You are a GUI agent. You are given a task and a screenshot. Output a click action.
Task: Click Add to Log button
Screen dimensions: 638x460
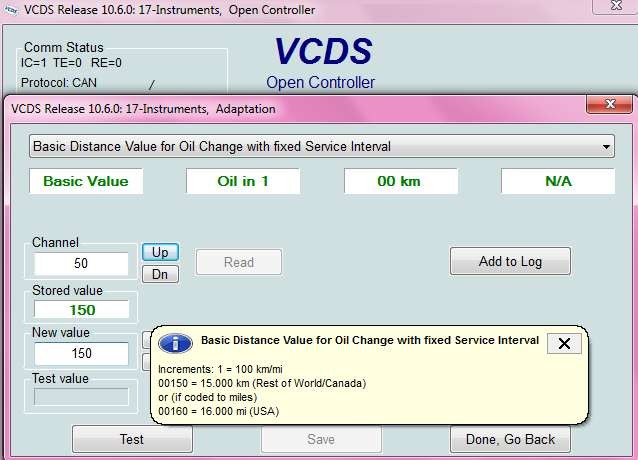(510, 261)
